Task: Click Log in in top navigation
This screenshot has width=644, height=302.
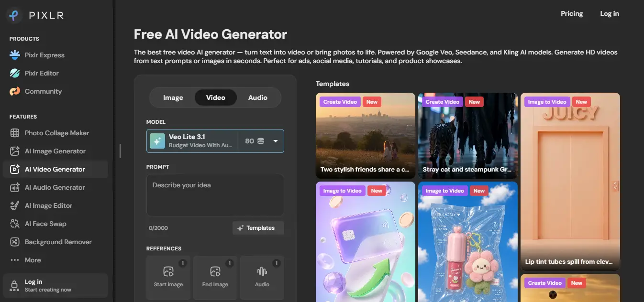Action: point(610,13)
